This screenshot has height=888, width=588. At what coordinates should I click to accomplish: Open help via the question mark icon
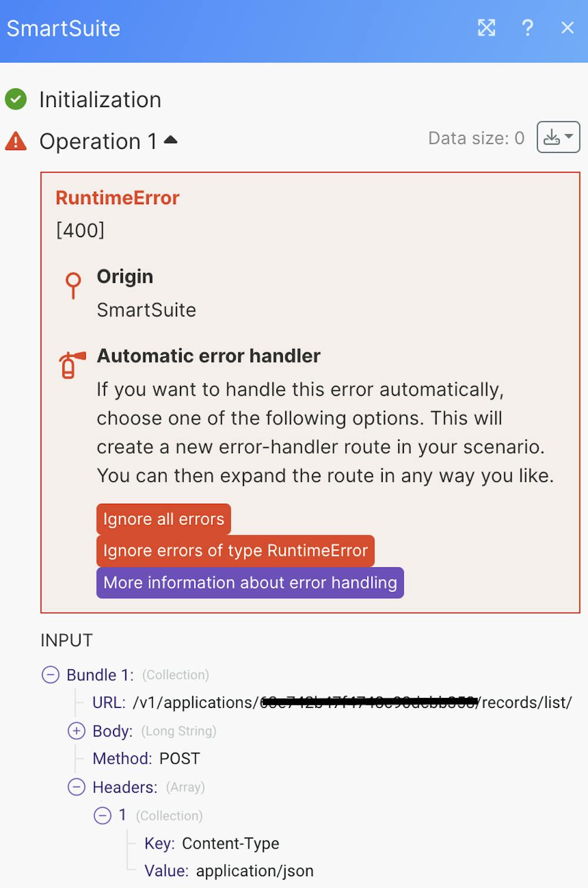[x=527, y=28]
